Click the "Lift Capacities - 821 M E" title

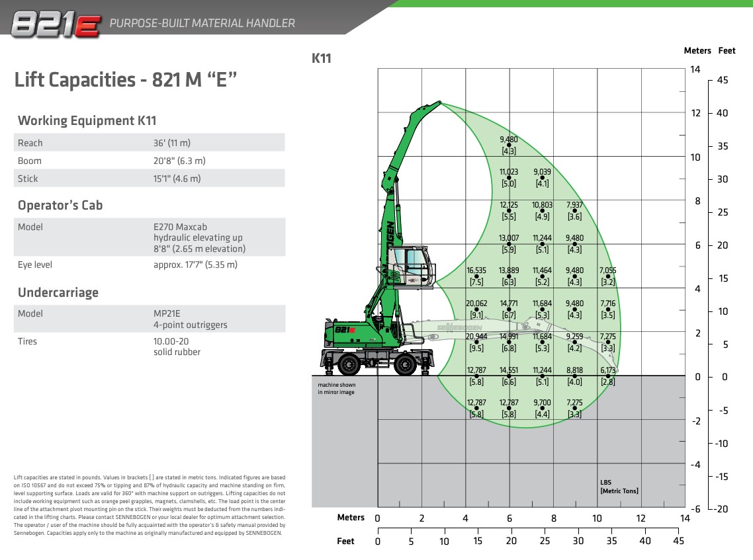(x=126, y=79)
